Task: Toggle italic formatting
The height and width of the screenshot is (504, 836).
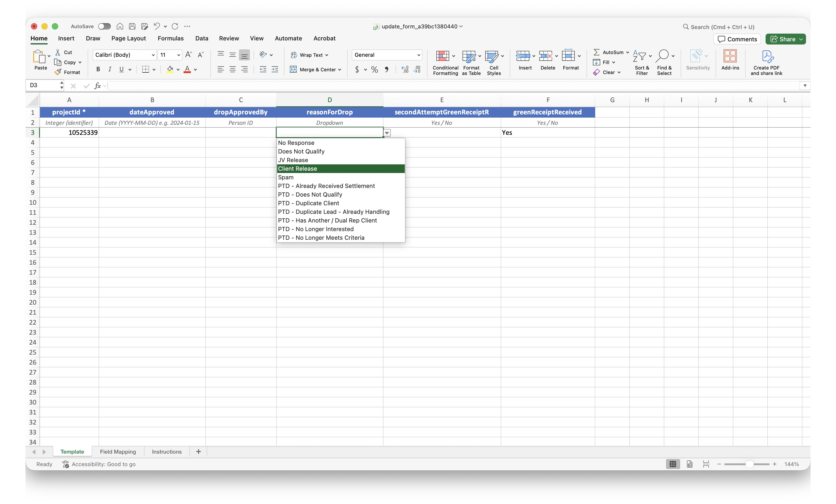Action: coord(109,69)
